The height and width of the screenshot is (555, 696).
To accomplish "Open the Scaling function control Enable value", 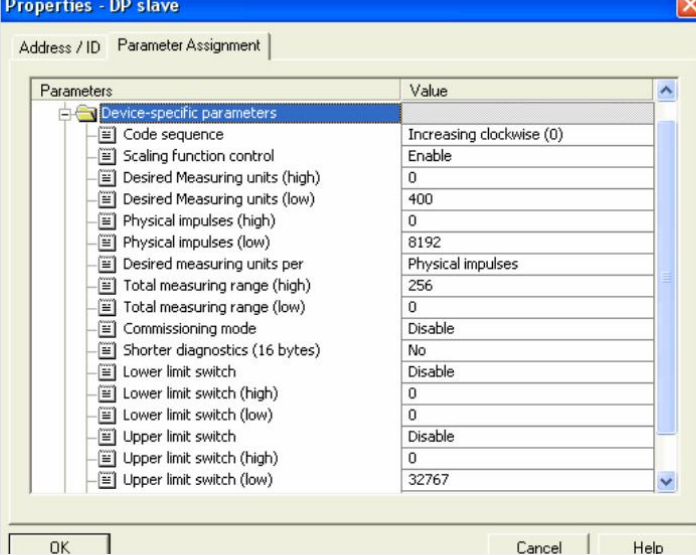I will click(x=527, y=157).
